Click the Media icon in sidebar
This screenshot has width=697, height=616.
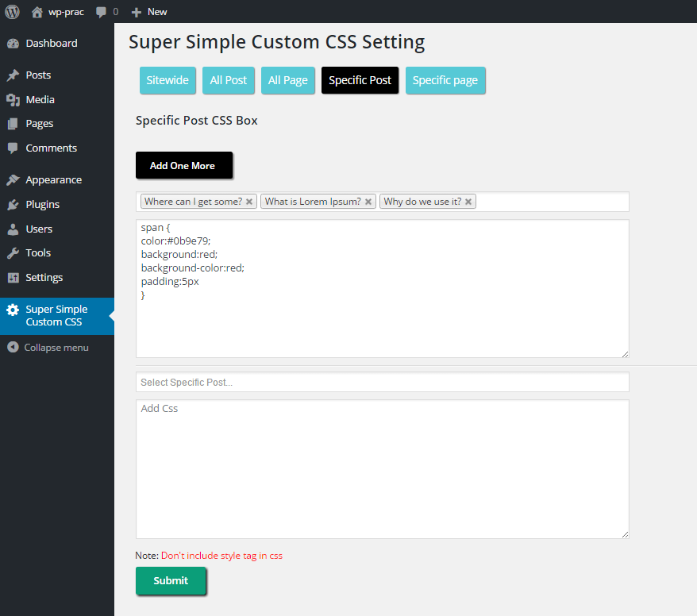click(13, 99)
